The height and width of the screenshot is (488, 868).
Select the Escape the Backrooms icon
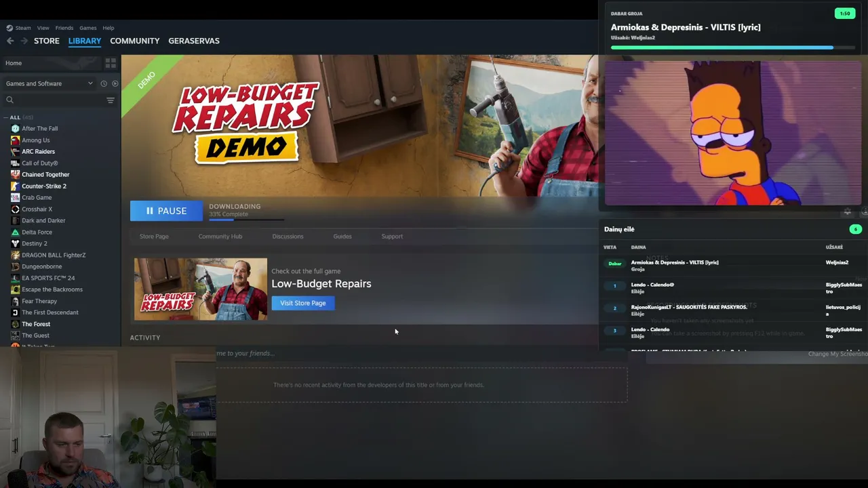pos(15,290)
